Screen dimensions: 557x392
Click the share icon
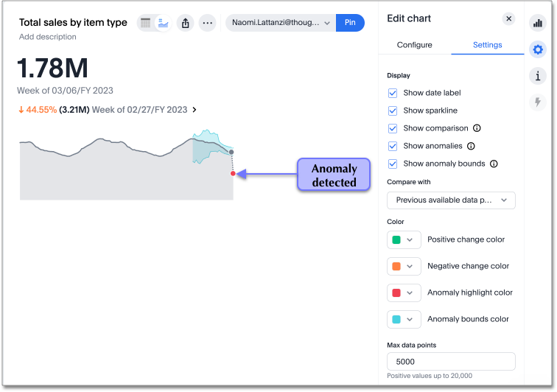point(186,23)
